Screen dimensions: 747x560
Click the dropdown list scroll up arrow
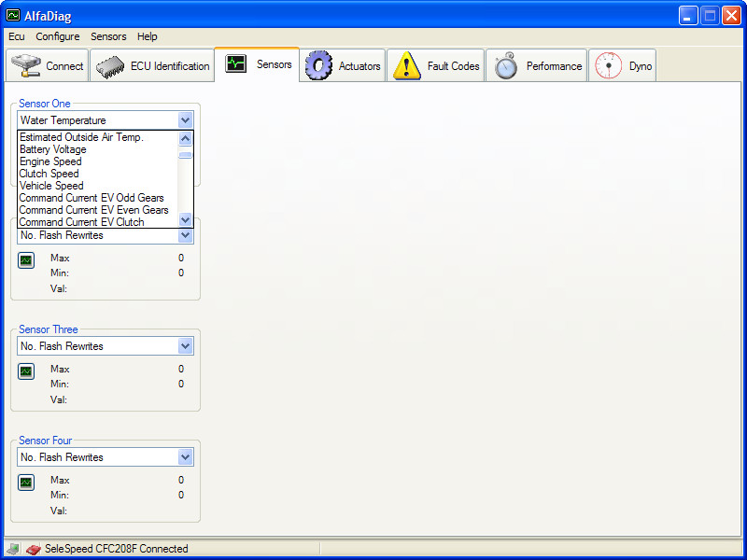[185, 138]
